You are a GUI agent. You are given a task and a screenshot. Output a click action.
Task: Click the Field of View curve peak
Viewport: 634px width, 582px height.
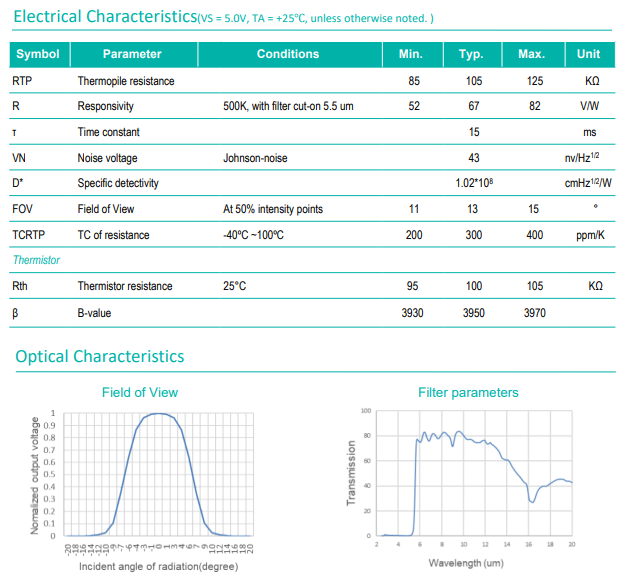(158, 414)
